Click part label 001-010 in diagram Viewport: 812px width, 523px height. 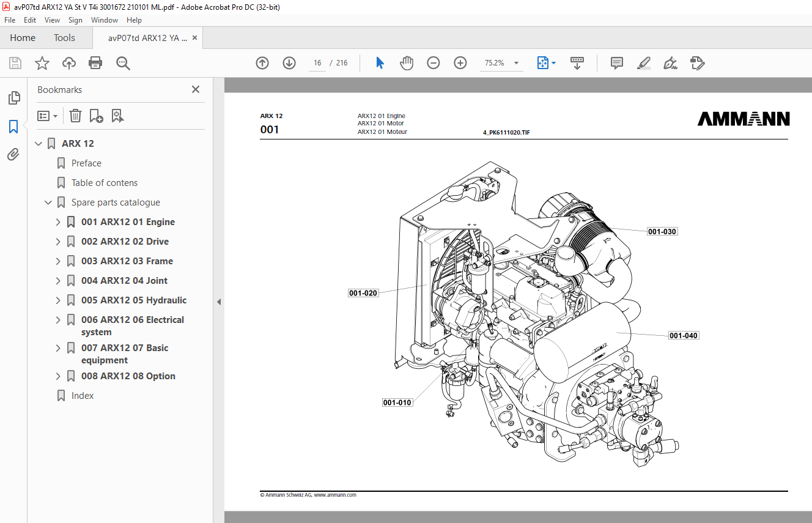tap(397, 402)
